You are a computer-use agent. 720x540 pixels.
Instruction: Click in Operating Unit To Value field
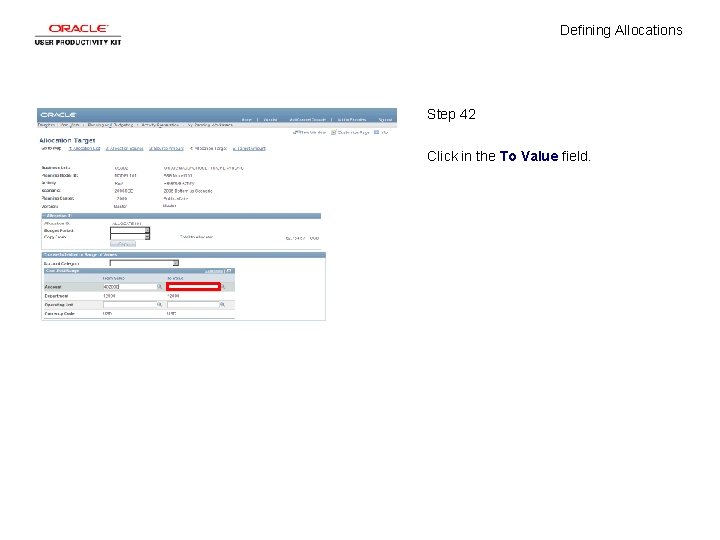pyautogui.click(x=193, y=304)
